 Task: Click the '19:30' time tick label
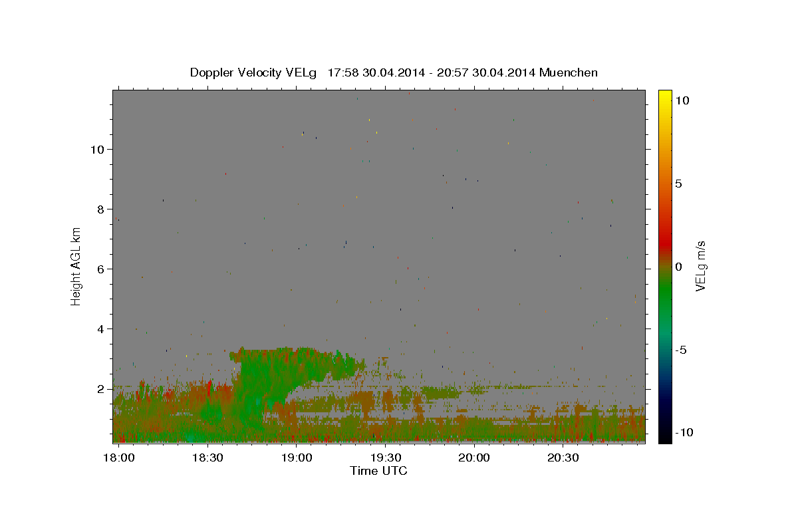tap(386, 458)
